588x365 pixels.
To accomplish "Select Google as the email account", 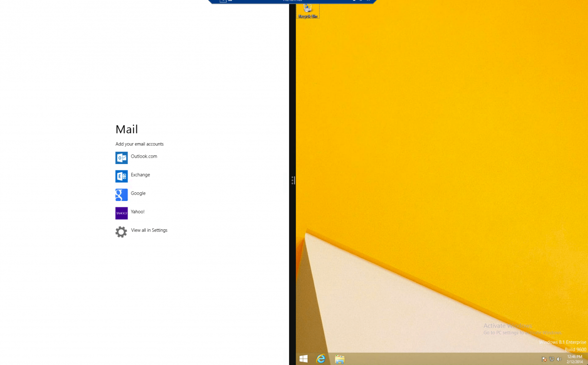I will click(x=130, y=195).
